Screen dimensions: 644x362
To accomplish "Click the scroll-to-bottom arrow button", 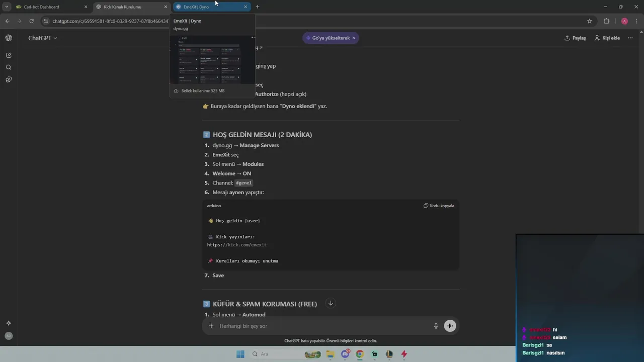I will 331,303.
